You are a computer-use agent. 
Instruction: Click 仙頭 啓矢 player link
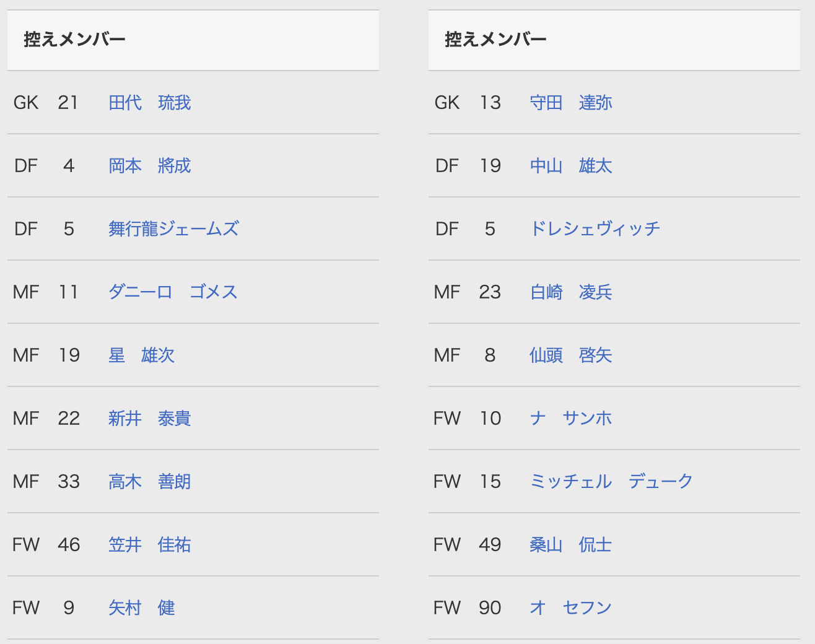tap(570, 355)
